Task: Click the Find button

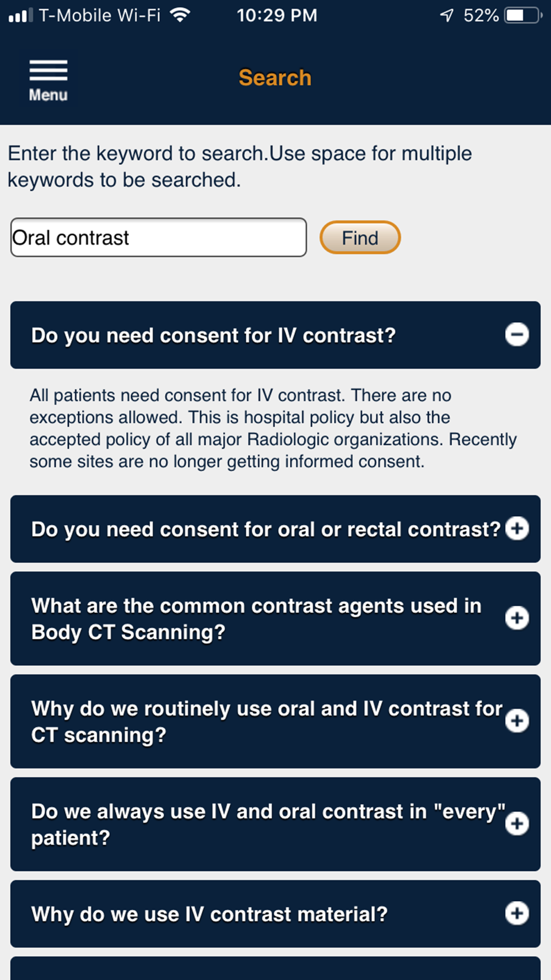Action: coord(360,238)
